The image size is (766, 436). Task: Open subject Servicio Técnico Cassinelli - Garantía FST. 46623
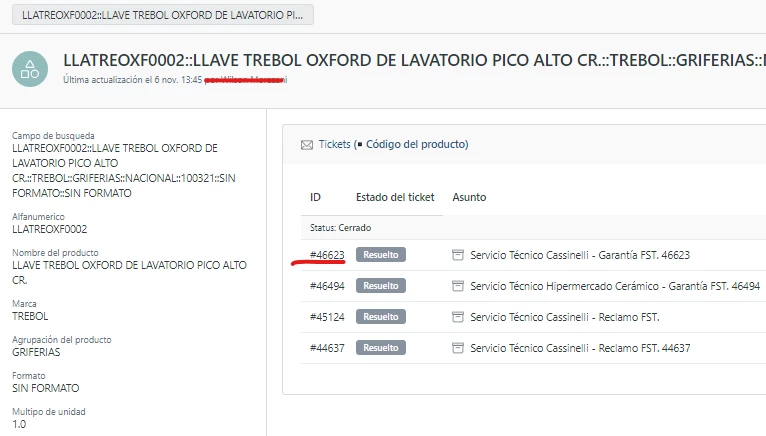[580, 255]
